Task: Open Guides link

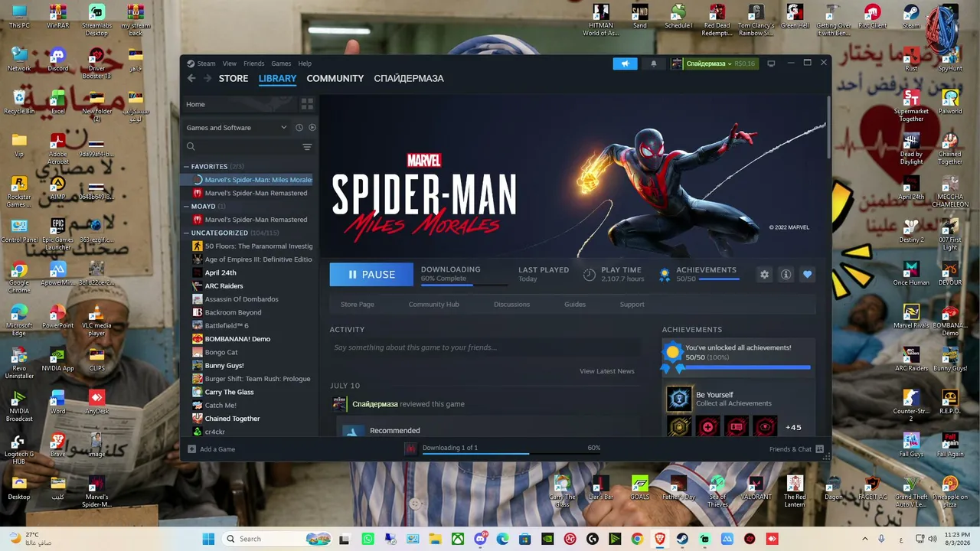Action: (575, 305)
